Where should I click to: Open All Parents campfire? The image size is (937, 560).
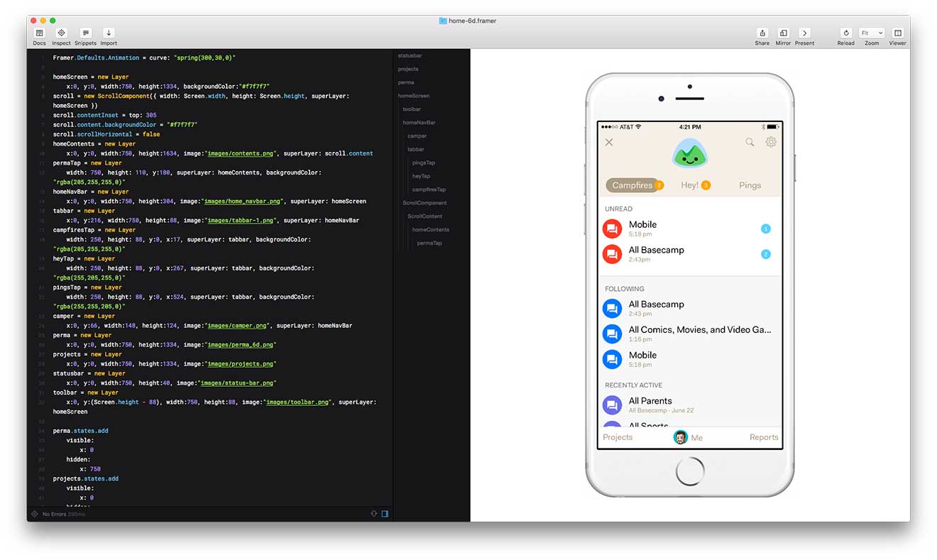[689, 405]
